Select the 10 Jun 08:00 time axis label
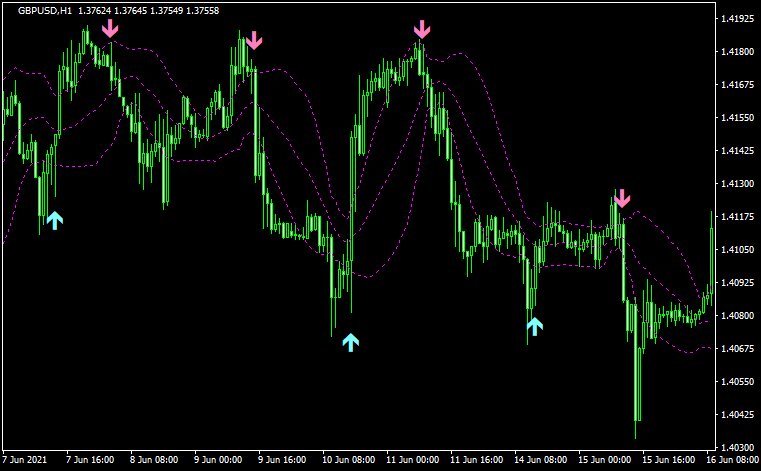Viewport: 761px width, 471px height. (348, 460)
